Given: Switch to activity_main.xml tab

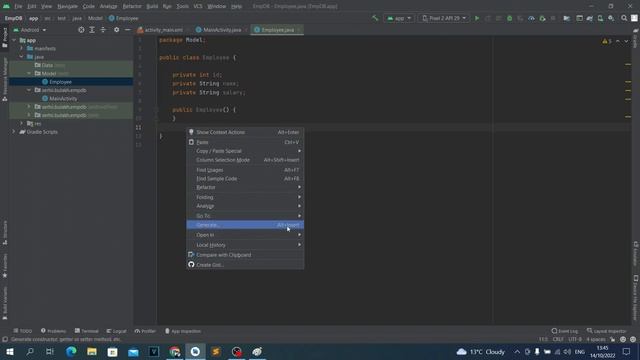Looking at the screenshot, I should point(163,30).
